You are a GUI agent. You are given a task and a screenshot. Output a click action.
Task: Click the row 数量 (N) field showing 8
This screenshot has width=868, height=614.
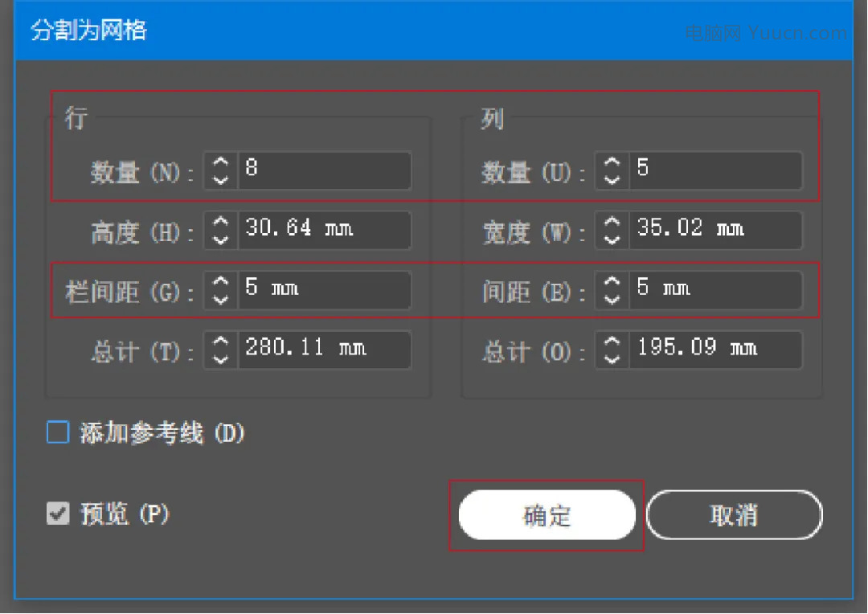[x=325, y=170]
